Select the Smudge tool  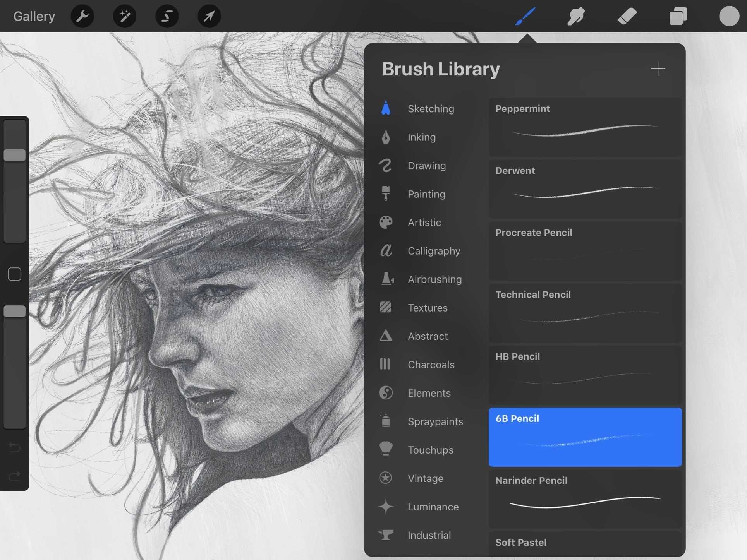576,15
